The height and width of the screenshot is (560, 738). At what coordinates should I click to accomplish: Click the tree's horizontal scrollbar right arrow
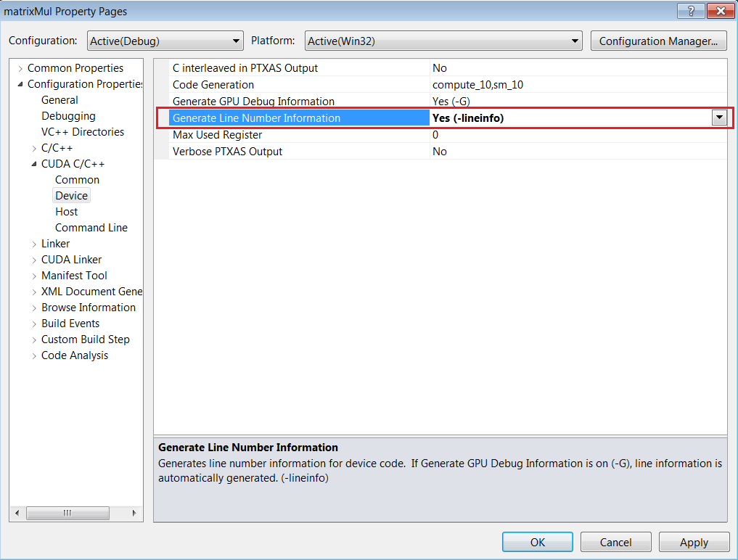pyautogui.click(x=134, y=513)
